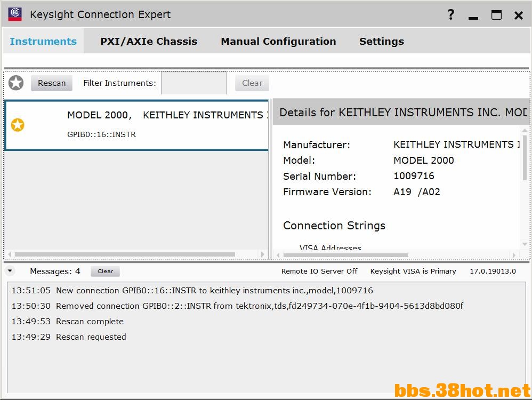
Task: Close the Connection Expert window
Action: coord(519,15)
